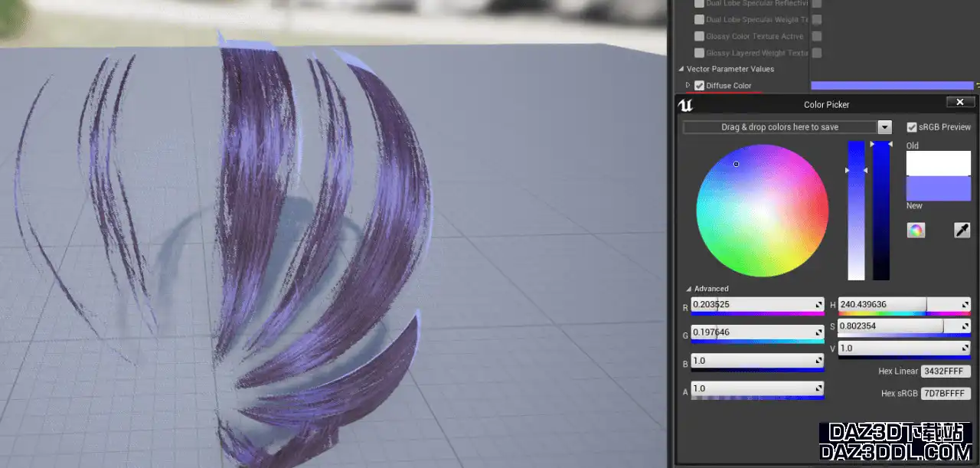Enable Dual Lobe Specular Weight override checkbox
This screenshot has width=980, height=468.
(699, 20)
